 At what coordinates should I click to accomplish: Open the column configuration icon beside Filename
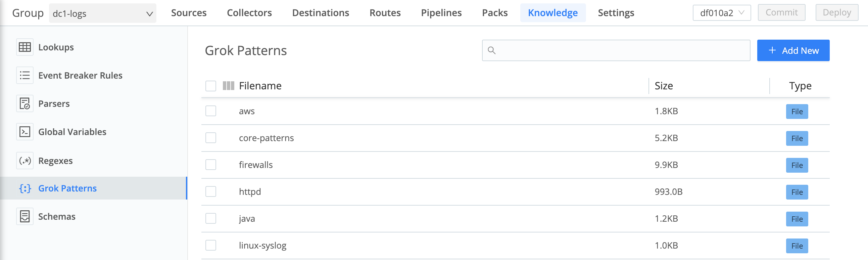(x=229, y=86)
